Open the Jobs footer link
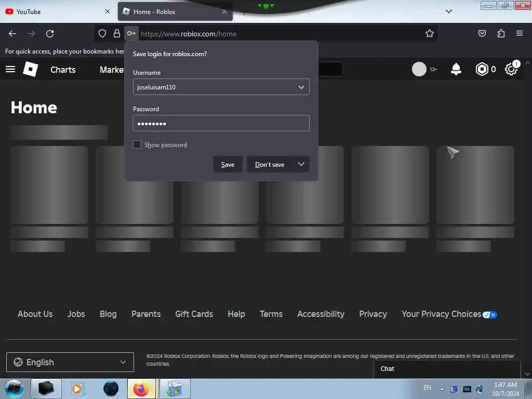Image resolution: width=532 pixels, height=399 pixels. pos(76,314)
